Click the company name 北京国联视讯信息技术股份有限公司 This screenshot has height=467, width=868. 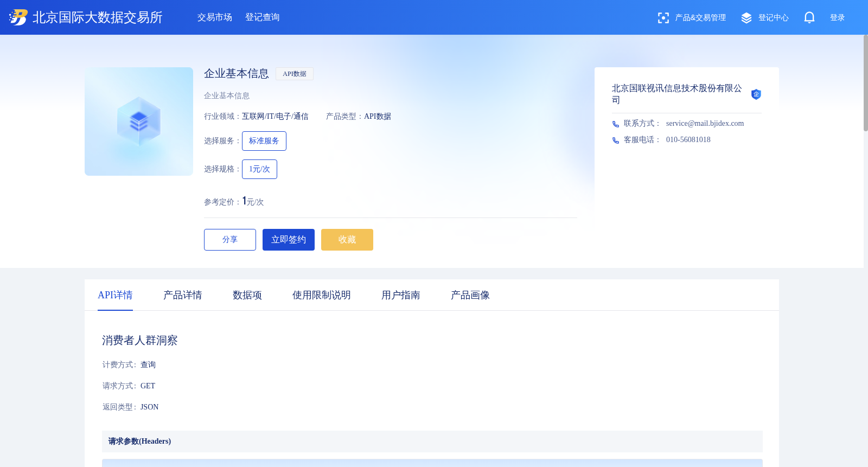tap(677, 94)
